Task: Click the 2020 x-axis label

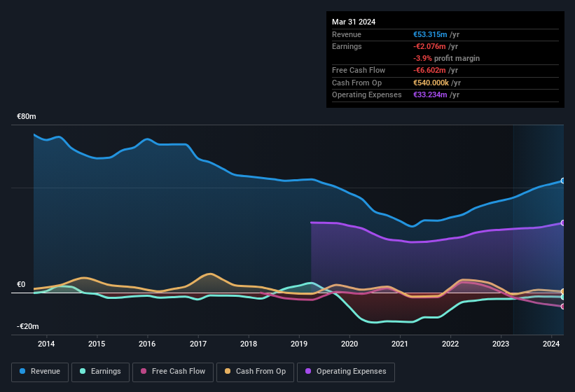Action: point(349,344)
